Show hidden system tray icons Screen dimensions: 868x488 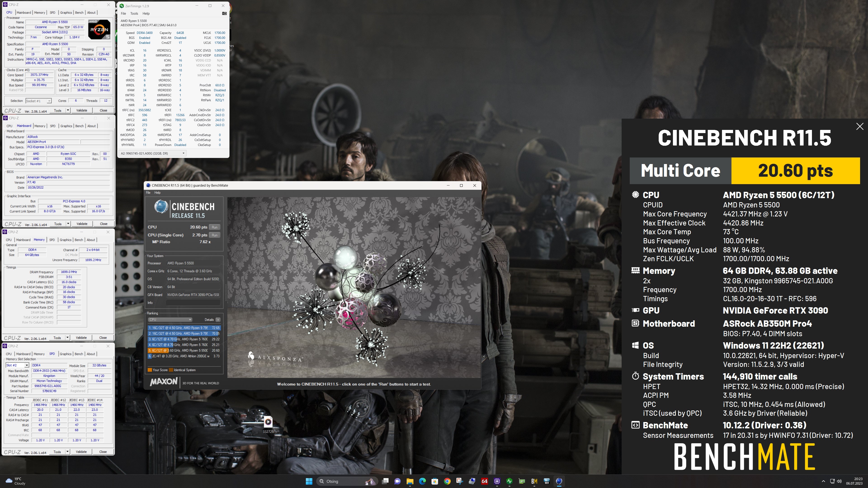point(823,481)
